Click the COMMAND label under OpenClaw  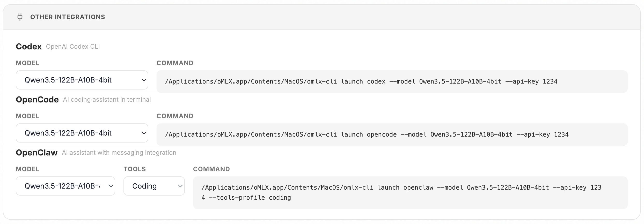(211, 169)
